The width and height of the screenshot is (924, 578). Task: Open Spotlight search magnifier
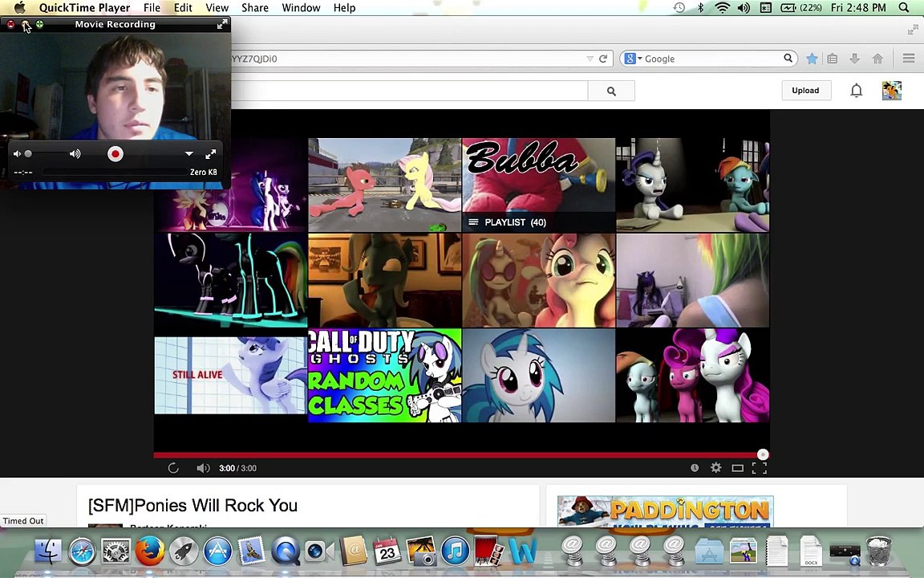[x=904, y=8]
